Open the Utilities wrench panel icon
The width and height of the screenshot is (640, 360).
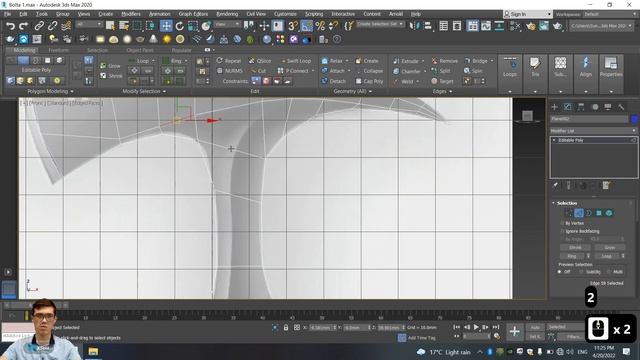coord(621,107)
